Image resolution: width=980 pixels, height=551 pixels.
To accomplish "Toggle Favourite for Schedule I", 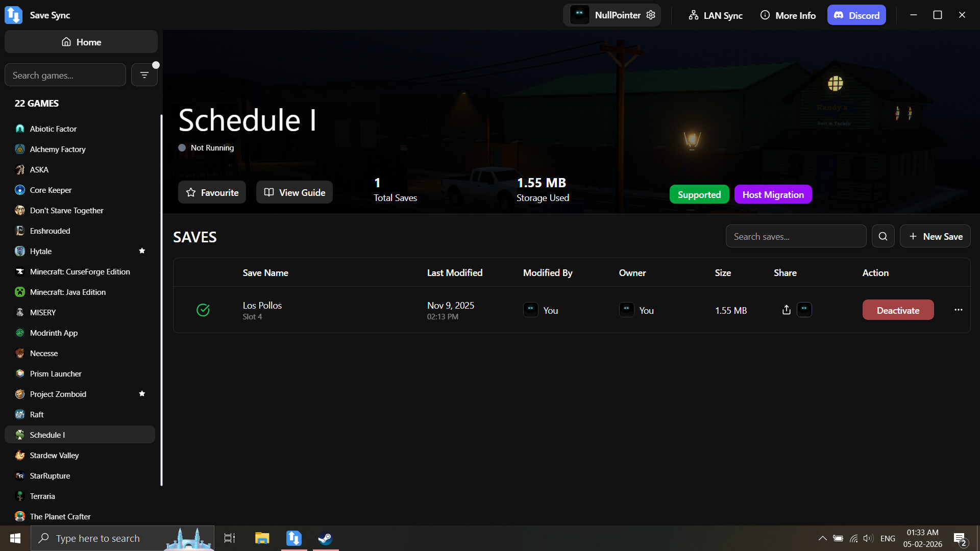I will tap(212, 192).
